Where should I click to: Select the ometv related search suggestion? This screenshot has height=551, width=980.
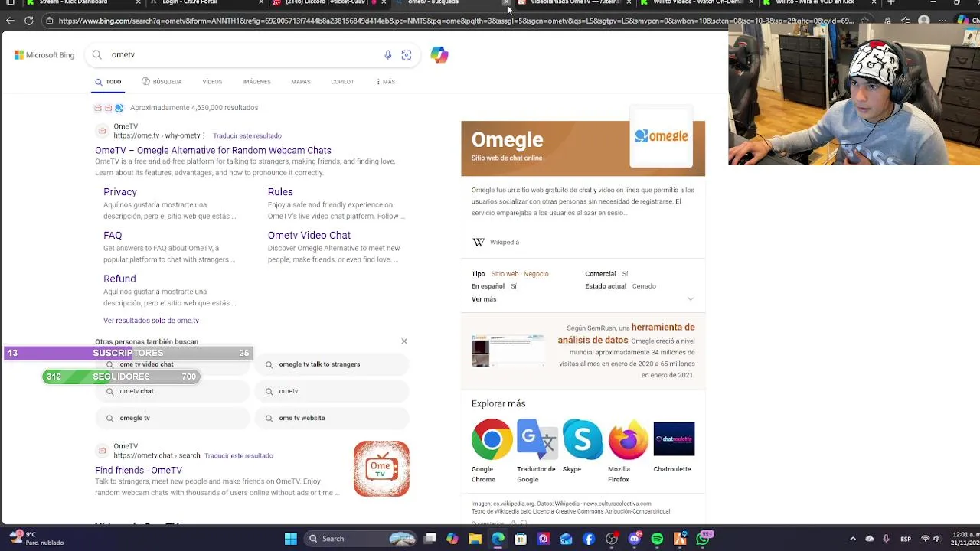tap(332, 391)
